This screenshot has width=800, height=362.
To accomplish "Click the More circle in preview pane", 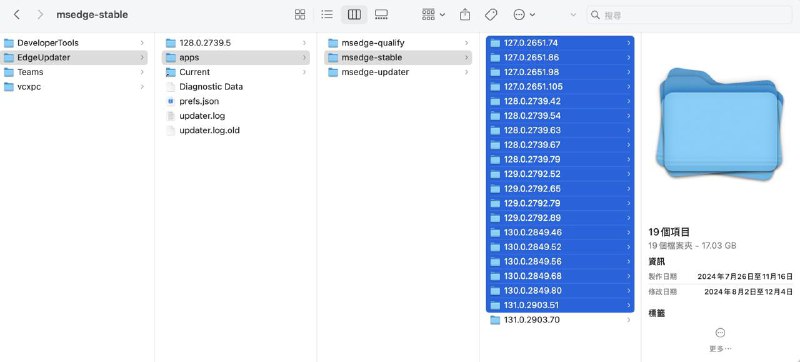I will (x=720, y=333).
